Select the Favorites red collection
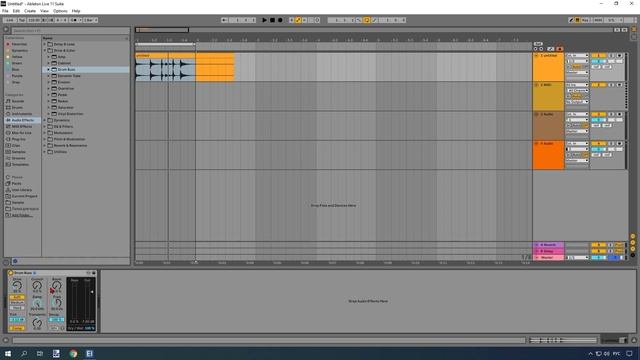 click(19, 44)
